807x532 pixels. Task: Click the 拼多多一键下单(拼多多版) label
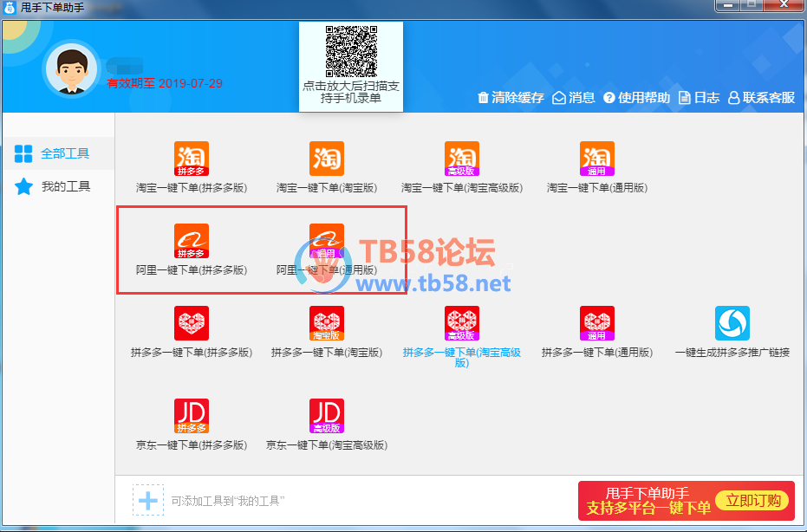[192, 353]
